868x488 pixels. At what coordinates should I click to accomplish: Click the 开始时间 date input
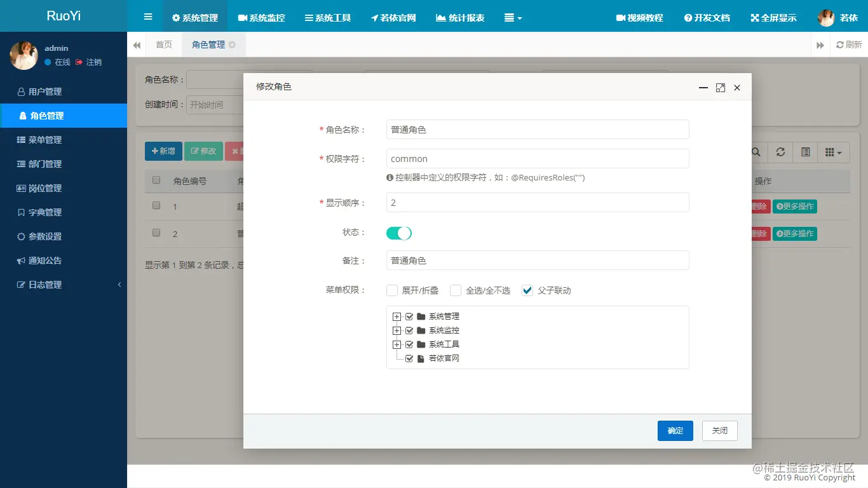click(x=216, y=105)
